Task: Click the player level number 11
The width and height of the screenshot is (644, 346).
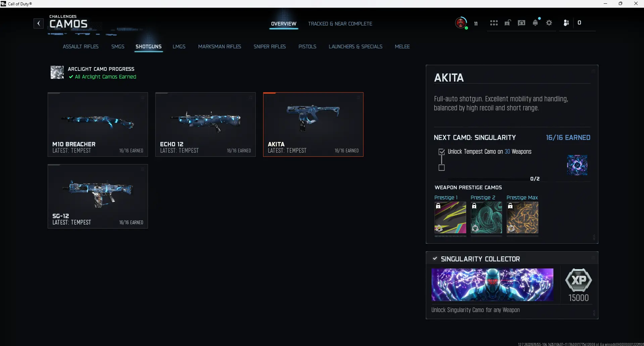Action: 476,23
